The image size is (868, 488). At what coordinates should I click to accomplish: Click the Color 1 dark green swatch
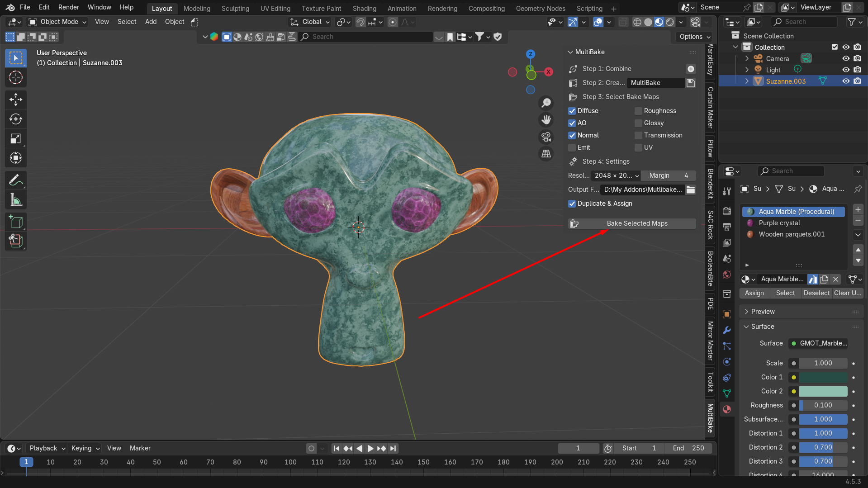(823, 377)
